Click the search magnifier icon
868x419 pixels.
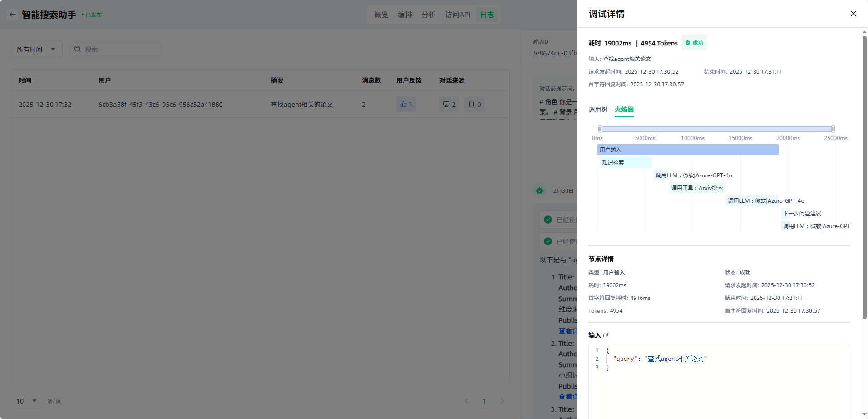(x=78, y=49)
